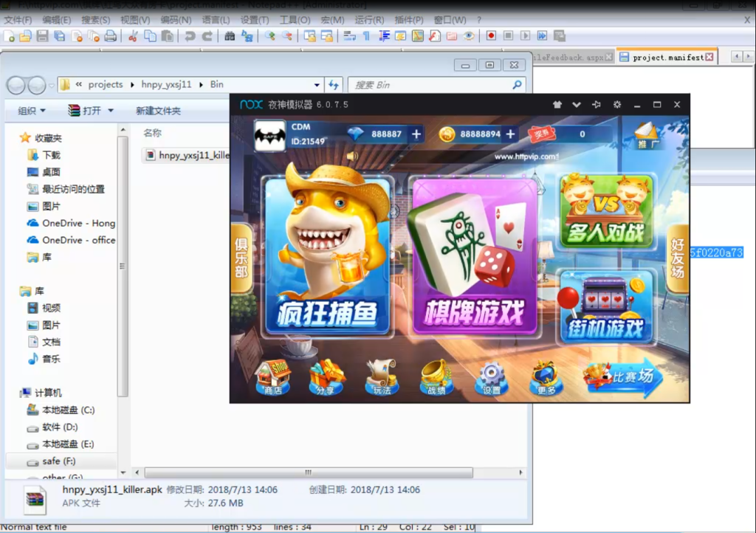Toggle show all characters pilcrow icon
Screen dimensions: 756x533
pos(366,36)
